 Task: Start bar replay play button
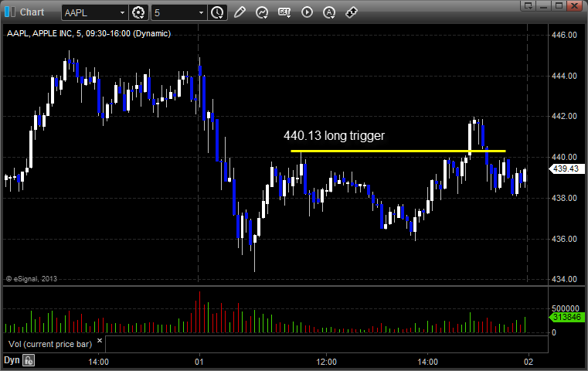(x=307, y=12)
